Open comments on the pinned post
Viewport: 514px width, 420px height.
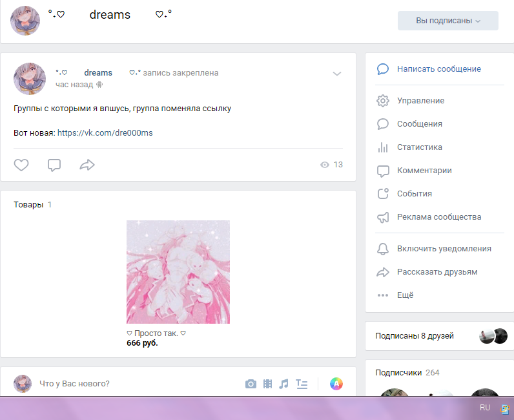click(54, 165)
